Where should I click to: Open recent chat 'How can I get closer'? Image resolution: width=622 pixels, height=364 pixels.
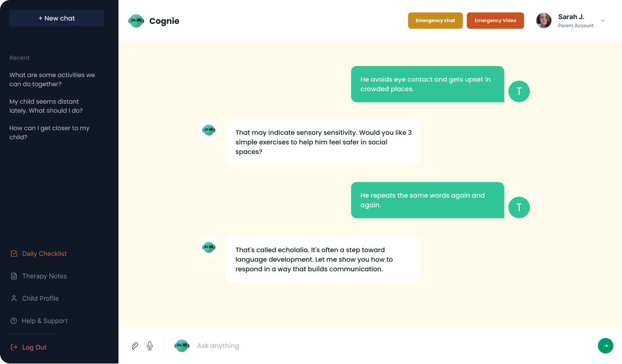(49, 132)
